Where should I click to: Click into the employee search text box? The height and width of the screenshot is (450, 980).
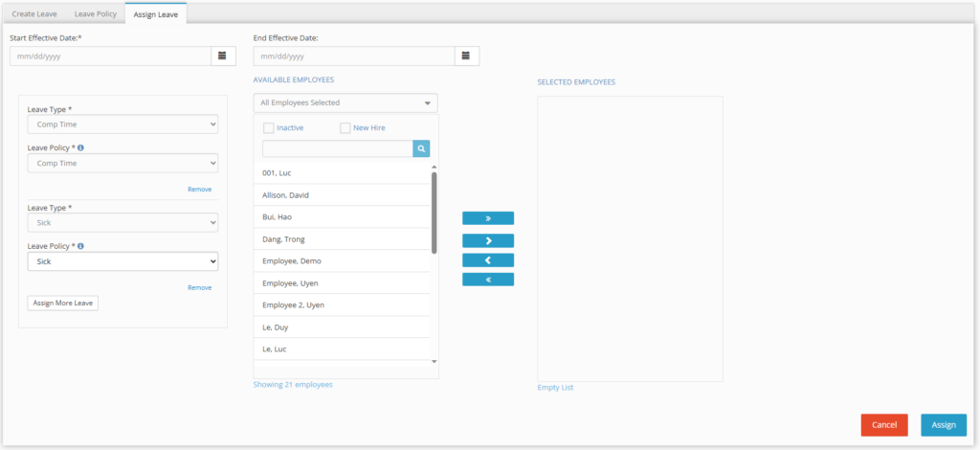pos(338,148)
